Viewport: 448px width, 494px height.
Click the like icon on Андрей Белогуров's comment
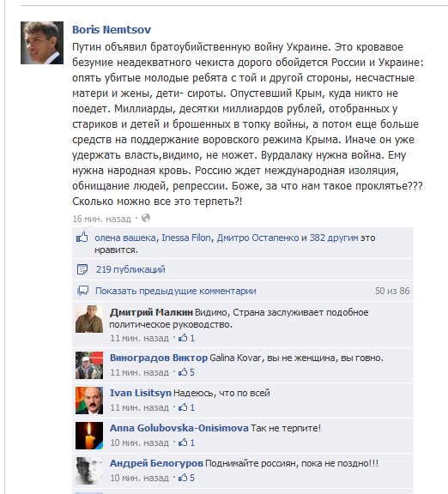tap(183, 478)
